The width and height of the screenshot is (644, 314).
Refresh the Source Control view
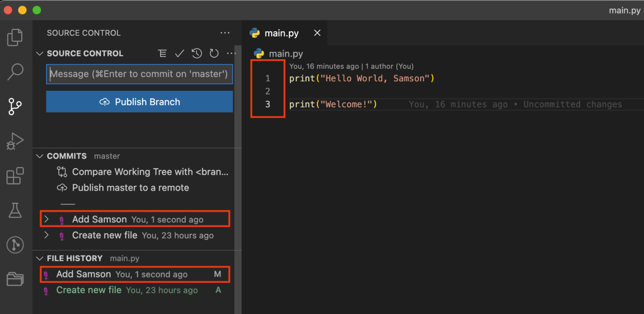[x=214, y=53]
